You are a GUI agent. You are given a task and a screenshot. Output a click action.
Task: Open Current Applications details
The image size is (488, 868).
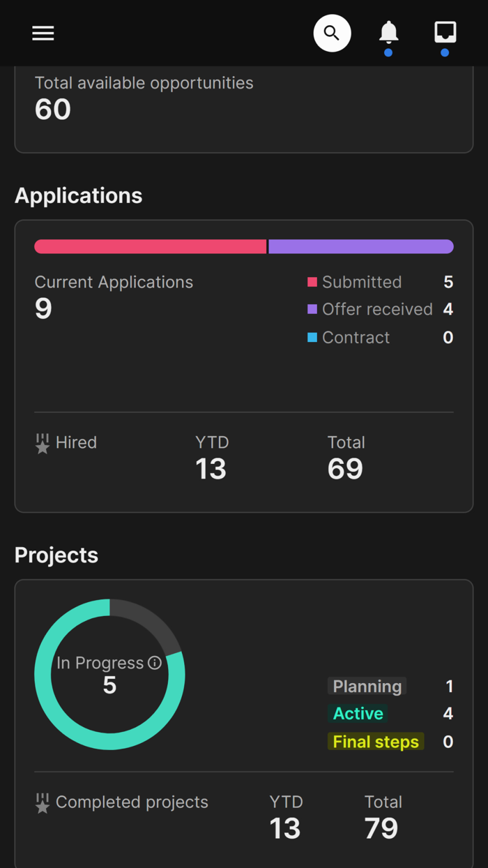click(x=114, y=282)
